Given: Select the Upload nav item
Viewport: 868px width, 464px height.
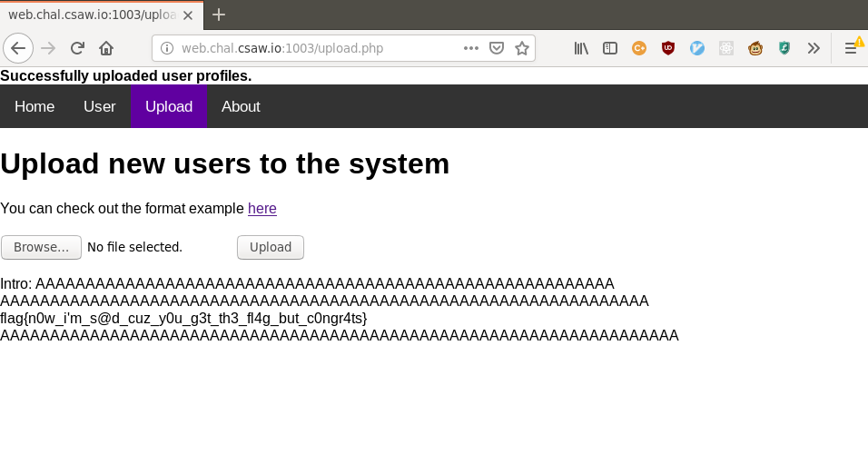Looking at the screenshot, I should pos(169,106).
